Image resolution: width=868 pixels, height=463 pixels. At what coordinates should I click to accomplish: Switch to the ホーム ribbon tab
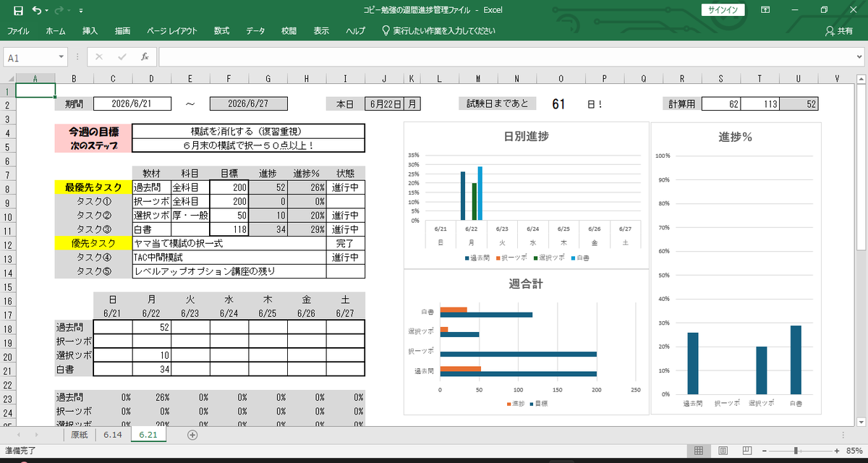tap(56, 31)
